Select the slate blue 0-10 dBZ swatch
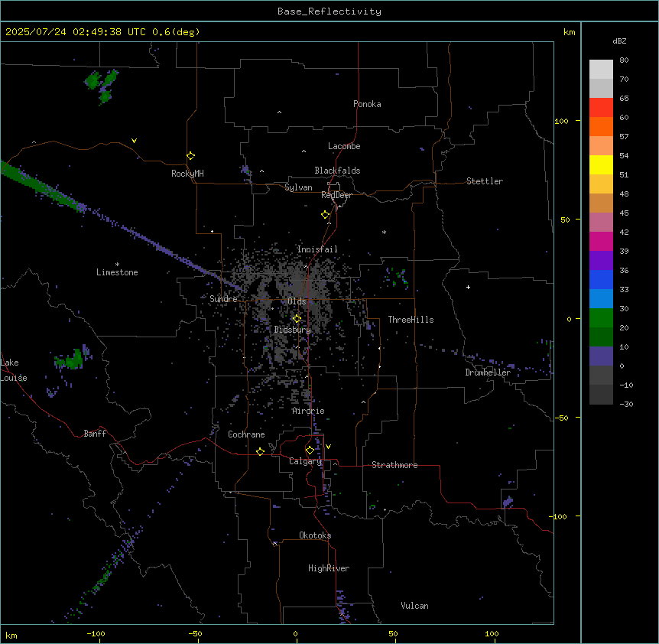 click(x=601, y=356)
